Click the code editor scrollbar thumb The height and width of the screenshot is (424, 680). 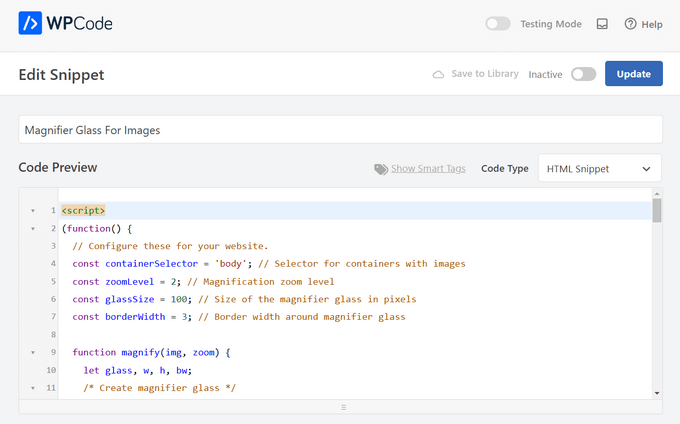tap(657, 210)
